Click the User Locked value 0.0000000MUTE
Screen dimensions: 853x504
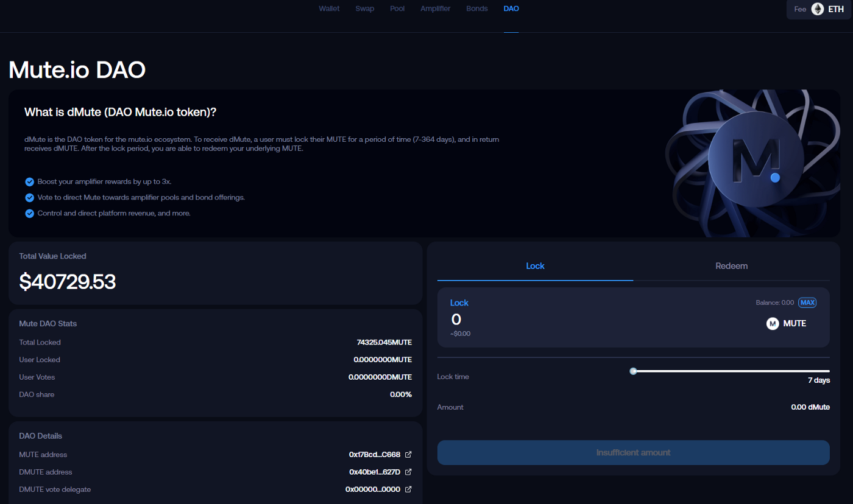pyautogui.click(x=383, y=360)
